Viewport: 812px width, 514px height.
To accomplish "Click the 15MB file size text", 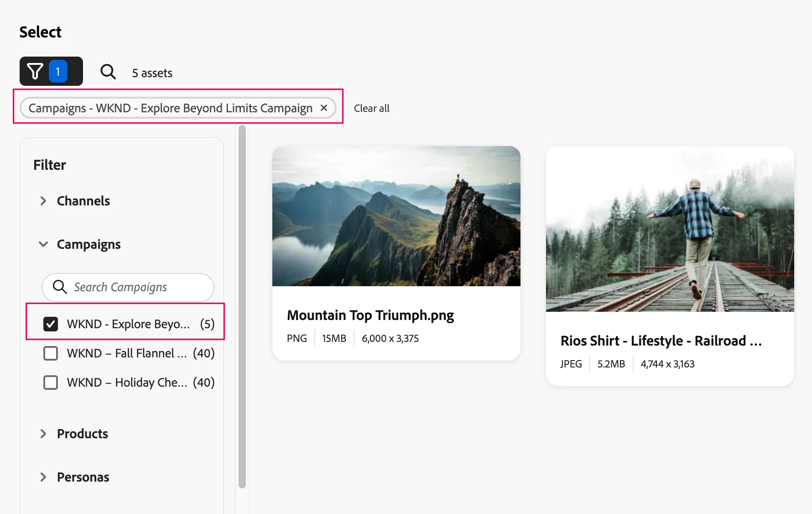I will tap(334, 338).
